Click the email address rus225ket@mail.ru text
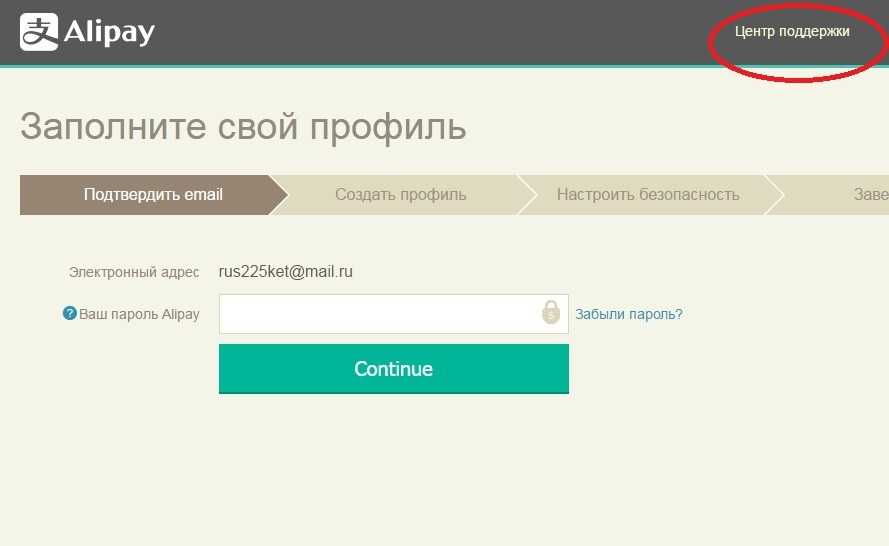This screenshot has width=889, height=546. (285, 271)
